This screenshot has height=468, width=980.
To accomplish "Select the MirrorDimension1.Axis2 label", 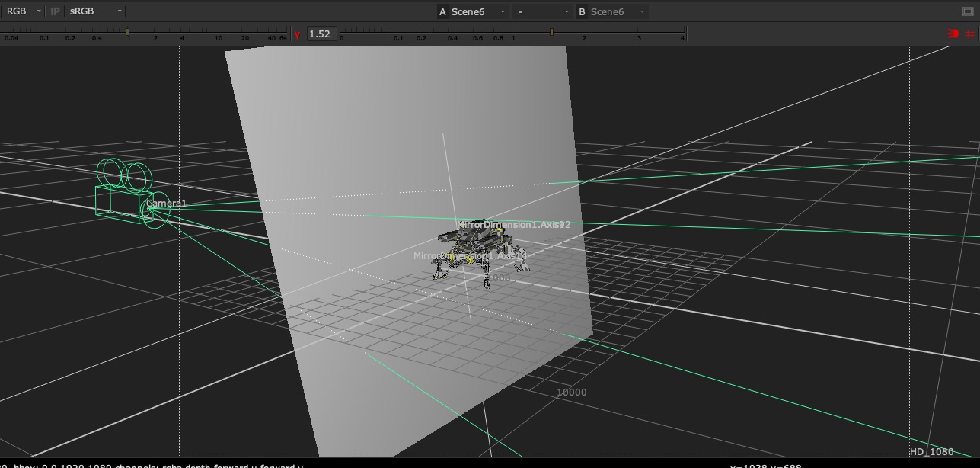I will click(x=513, y=225).
